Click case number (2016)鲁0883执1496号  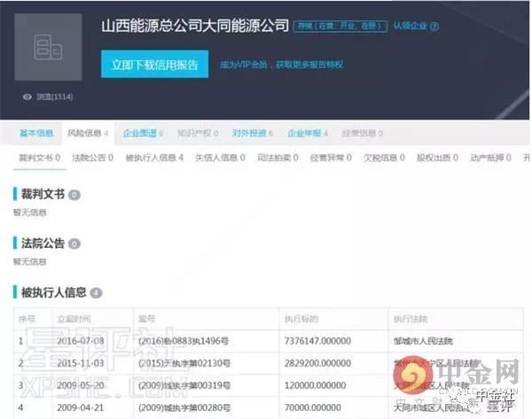point(184,341)
